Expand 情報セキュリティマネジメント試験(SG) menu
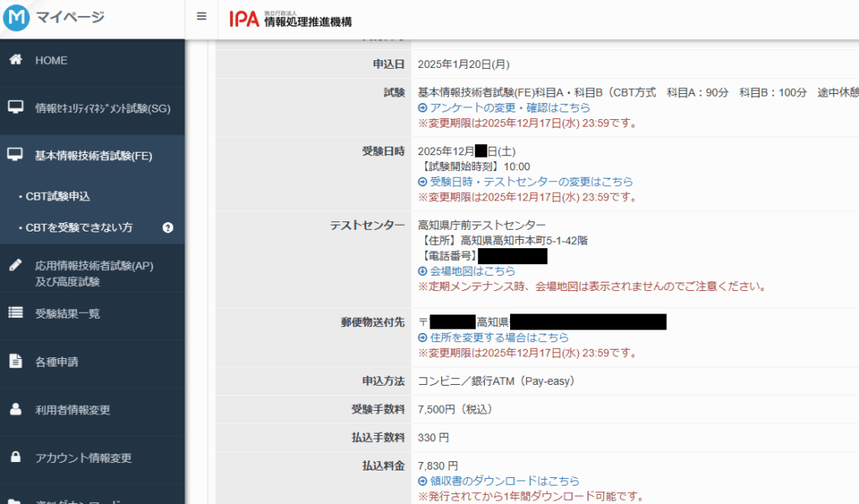Screen dimensions: 859x504 pyautogui.click(x=102, y=108)
